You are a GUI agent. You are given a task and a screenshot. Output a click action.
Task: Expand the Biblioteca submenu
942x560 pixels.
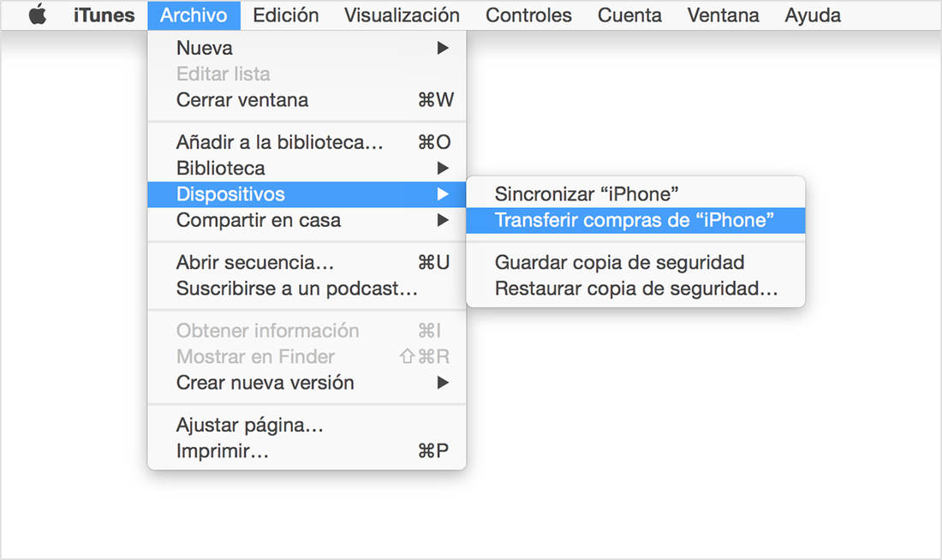tap(307, 168)
